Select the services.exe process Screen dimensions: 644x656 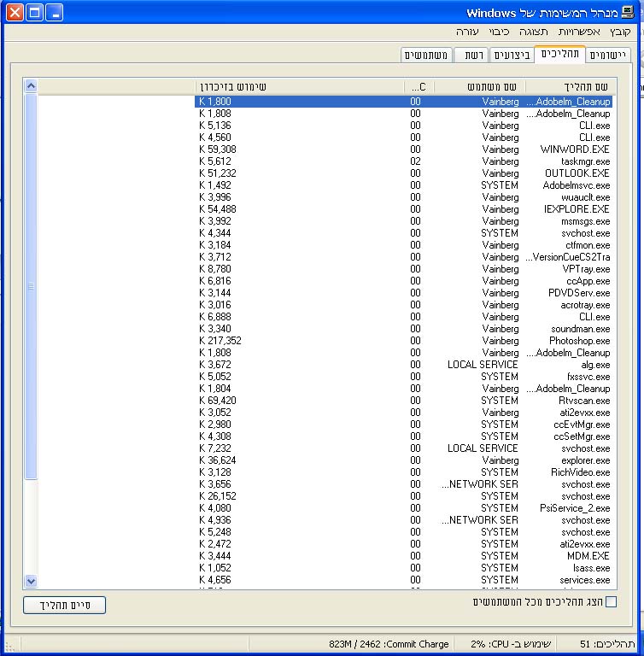coord(403,580)
